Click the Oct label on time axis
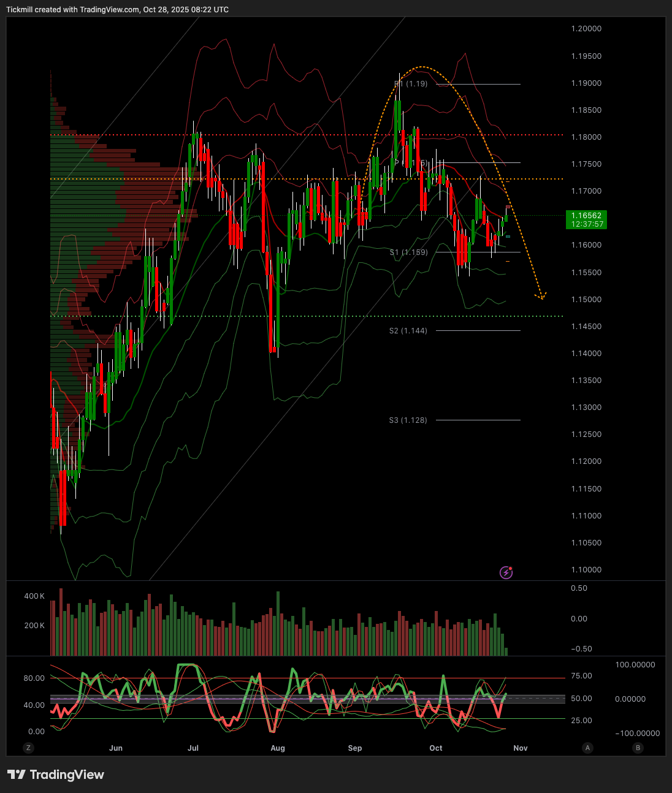The image size is (672, 793). click(436, 748)
